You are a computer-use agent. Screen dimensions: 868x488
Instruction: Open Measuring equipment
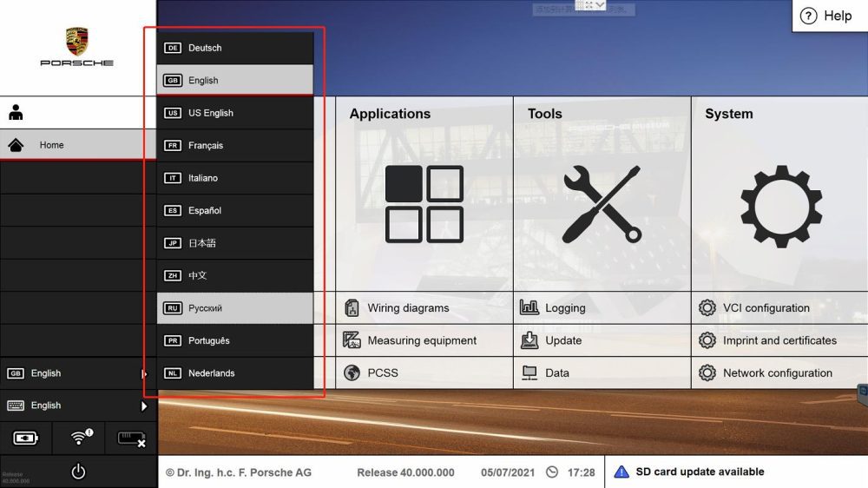(x=422, y=340)
